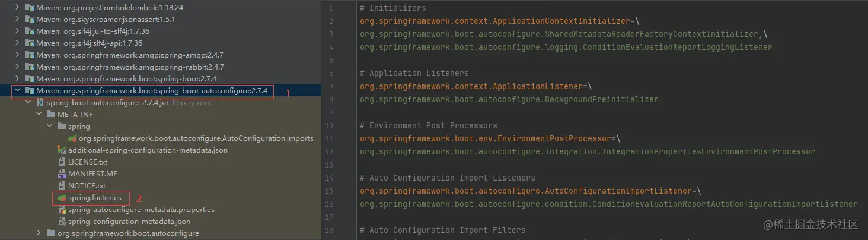Select the NOTICE.txt file name
868x240 pixels.
[87, 186]
